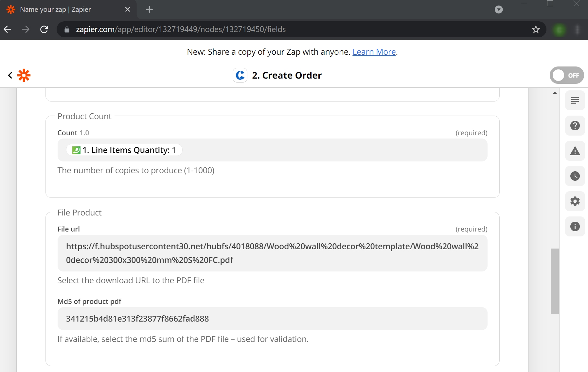
Task: Open the Learn More link
Action: tap(374, 52)
